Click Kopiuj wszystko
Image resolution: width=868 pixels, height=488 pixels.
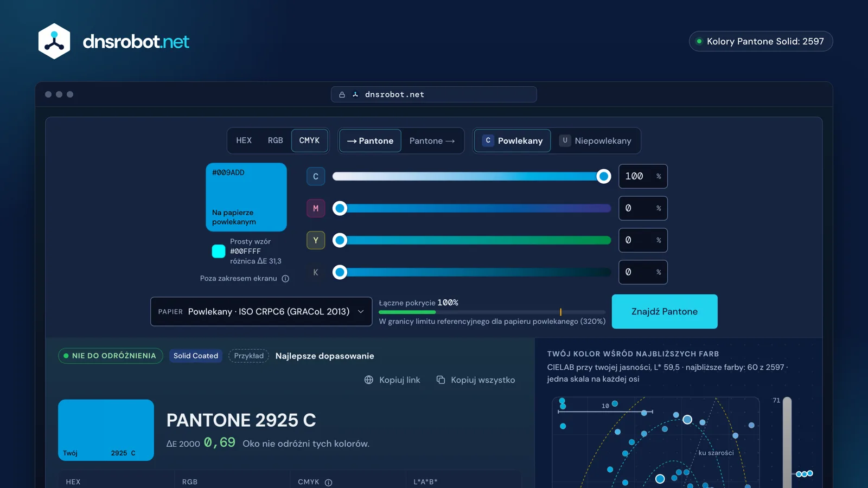pos(476,380)
